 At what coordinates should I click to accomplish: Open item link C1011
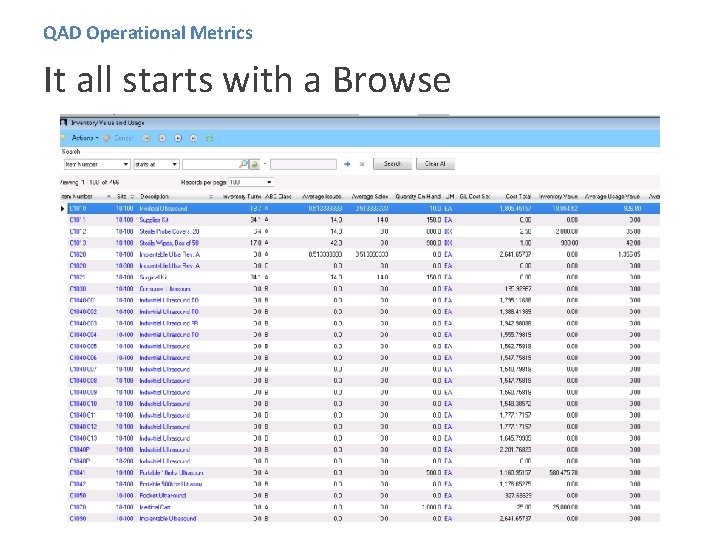(x=77, y=220)
